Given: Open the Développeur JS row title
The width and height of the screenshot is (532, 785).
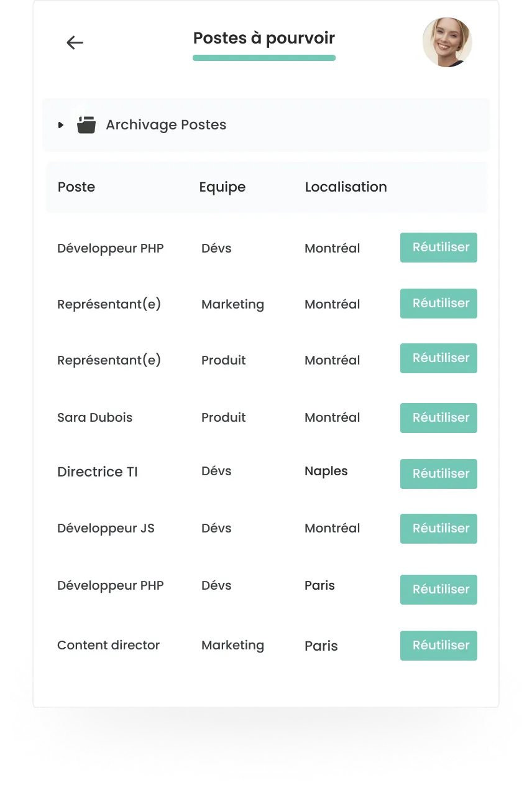Looking at the screenshot, I should pyautogui.click(x=106, y=529).
